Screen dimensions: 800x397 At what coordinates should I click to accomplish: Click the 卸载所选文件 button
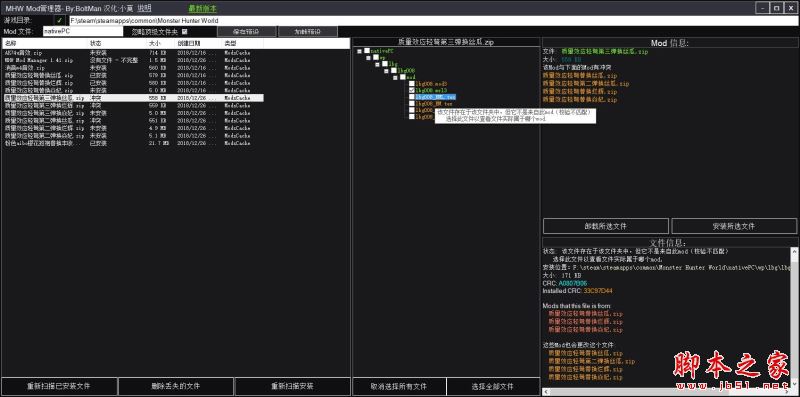(x=606, y=226)
